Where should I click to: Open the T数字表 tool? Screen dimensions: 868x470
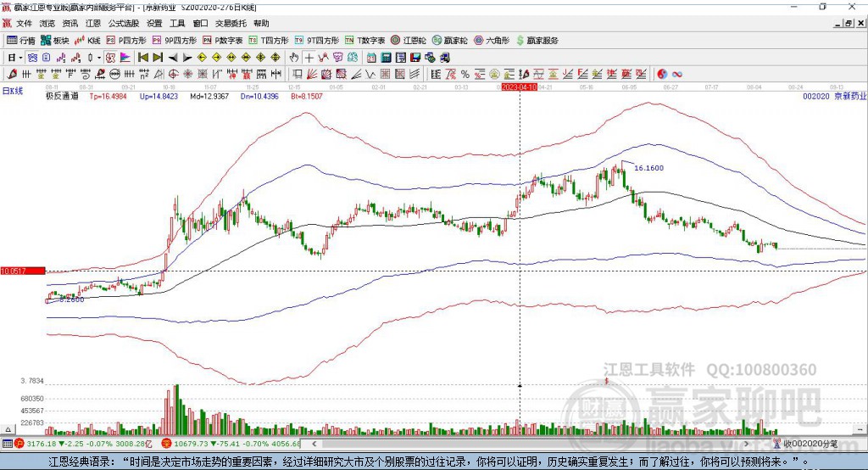tap(364, 41)
